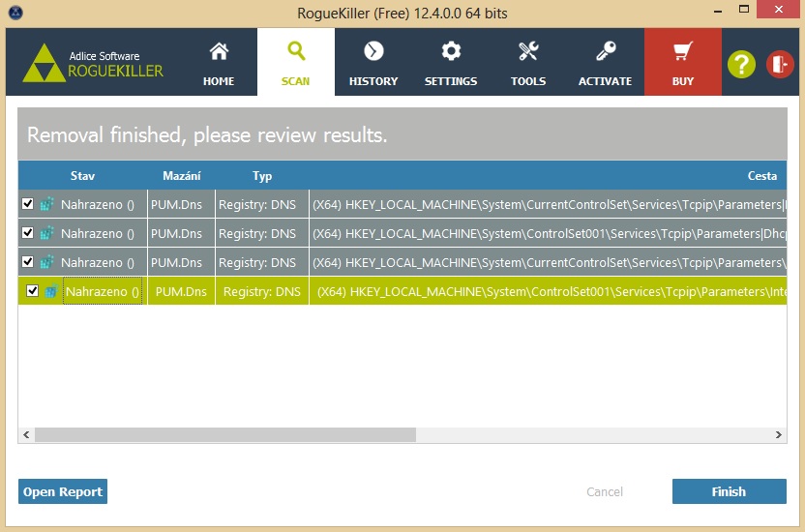Click the first row's CurrentControlSet path
The height and width of the screenshot is (532, 805).
point(548,205)
